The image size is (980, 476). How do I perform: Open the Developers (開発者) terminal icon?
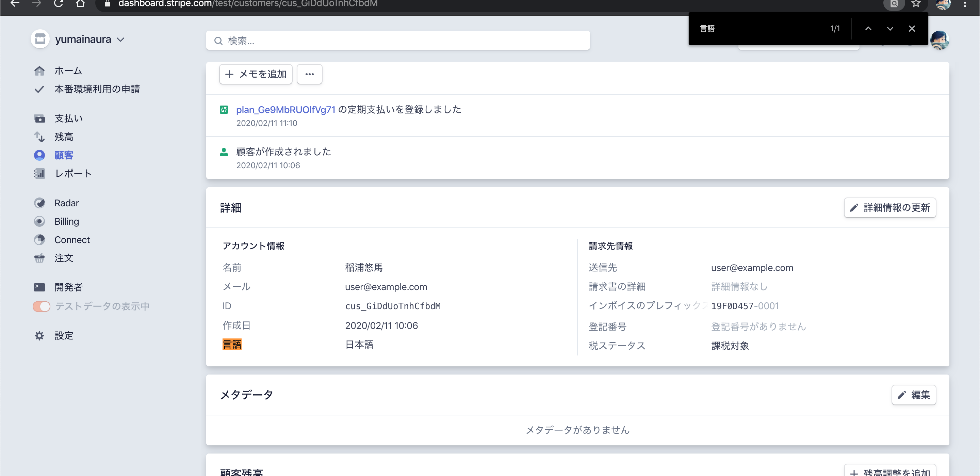pyautogui.click(x=39, y=287)
